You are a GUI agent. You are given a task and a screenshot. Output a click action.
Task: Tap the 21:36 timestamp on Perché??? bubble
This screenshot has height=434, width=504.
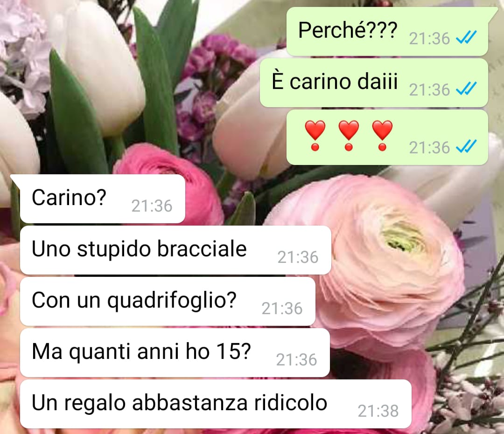[x=429, y=39]
